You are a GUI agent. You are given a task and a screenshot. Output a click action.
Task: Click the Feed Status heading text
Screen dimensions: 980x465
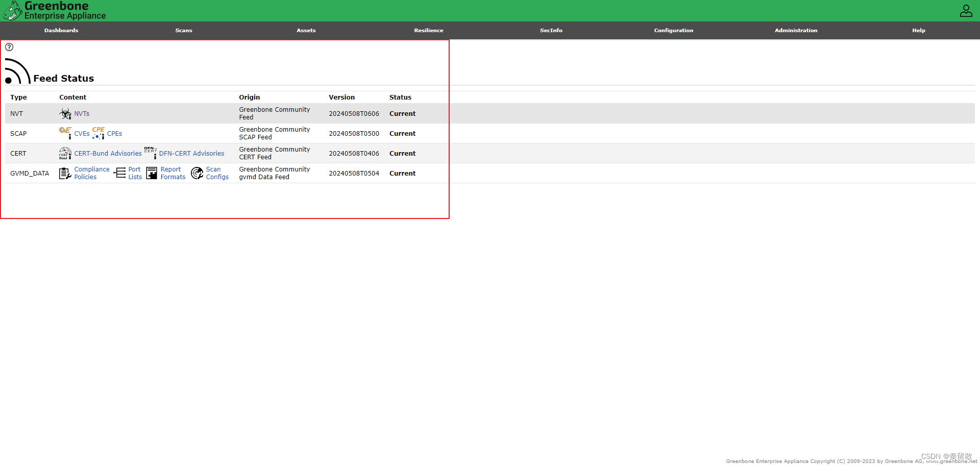click(64, 79)
